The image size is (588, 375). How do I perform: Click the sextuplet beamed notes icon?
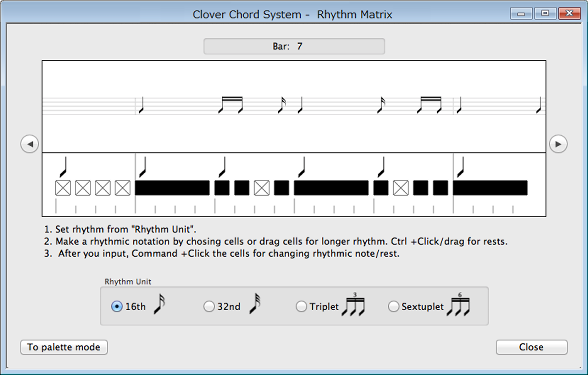pyautogui.click(x=458, y=306)
